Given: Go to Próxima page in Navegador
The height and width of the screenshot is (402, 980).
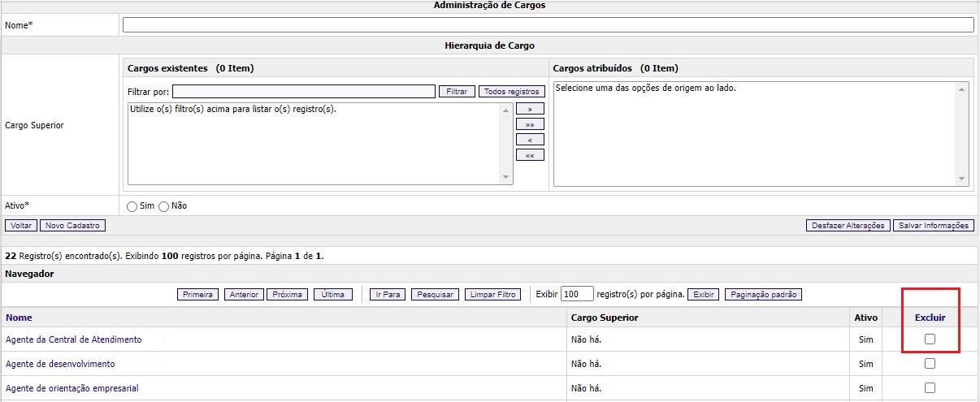Looking at the screenshot, I should tap(288, 295).
